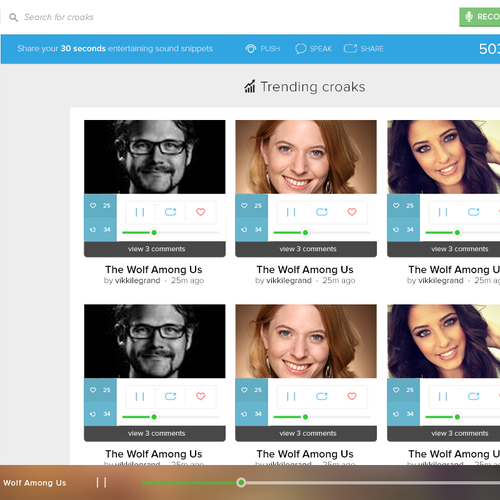This screenshot has height=500, width=500.
Task: Open the top-row bearded man's photo thumbnail
Action: pos(155,157)
